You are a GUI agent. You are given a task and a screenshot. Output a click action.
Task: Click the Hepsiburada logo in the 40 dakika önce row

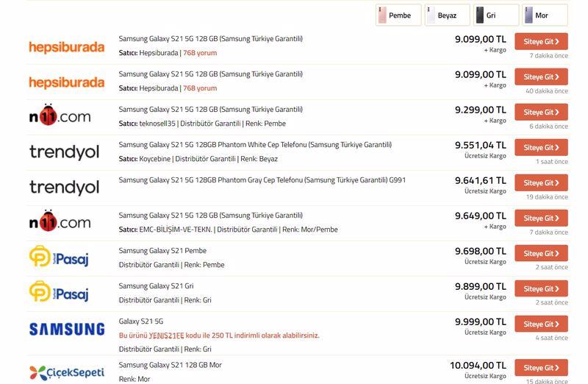(x=67, y=82)
